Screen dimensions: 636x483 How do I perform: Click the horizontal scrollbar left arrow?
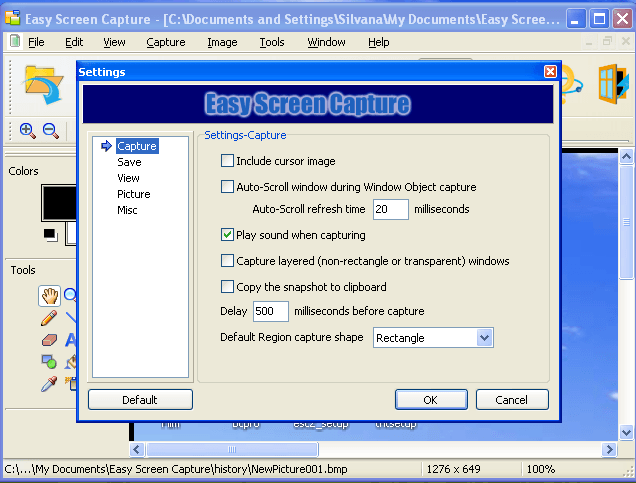pyautogui.click(x=136, y=449)
